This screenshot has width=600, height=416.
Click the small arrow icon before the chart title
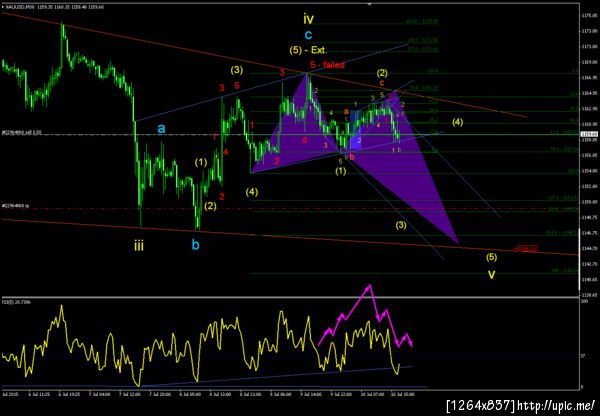pos(3,7)
